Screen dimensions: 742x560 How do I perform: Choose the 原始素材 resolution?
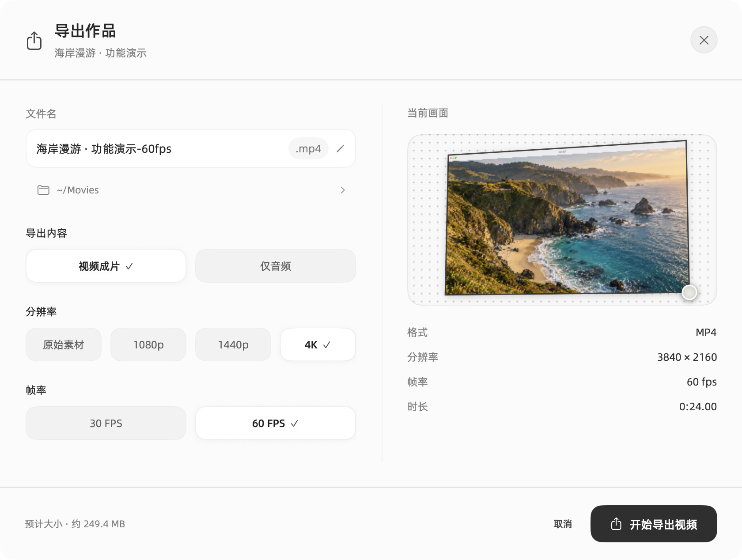coord(64,344)
